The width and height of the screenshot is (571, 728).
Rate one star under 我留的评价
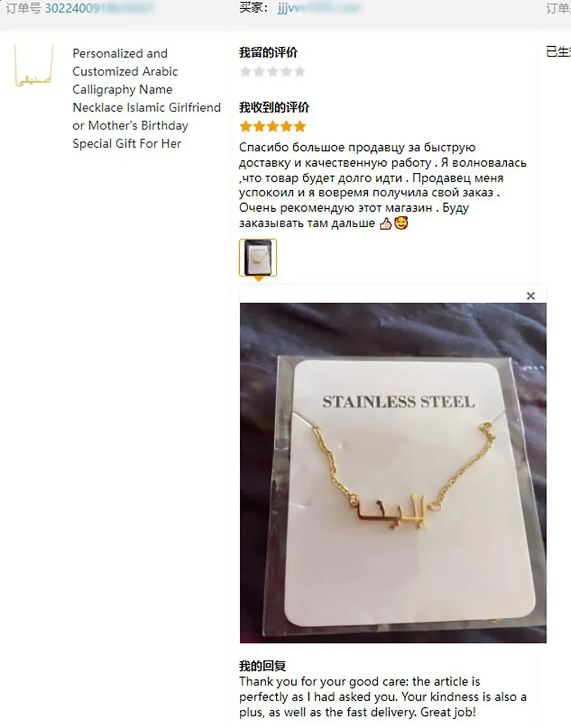pyautogui.click(x=246, y=71)
